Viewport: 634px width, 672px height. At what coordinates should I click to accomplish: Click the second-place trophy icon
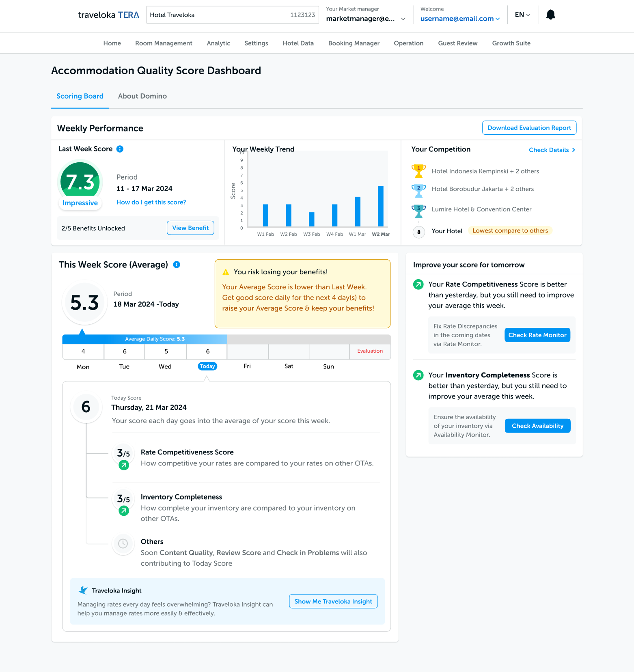418,190
